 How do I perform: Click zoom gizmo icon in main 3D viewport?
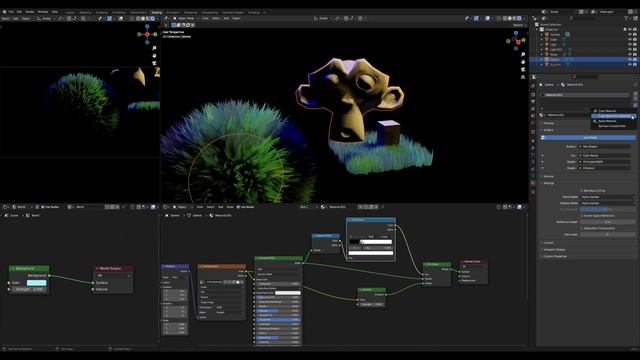pyautogui.click(x=523, y=55)
